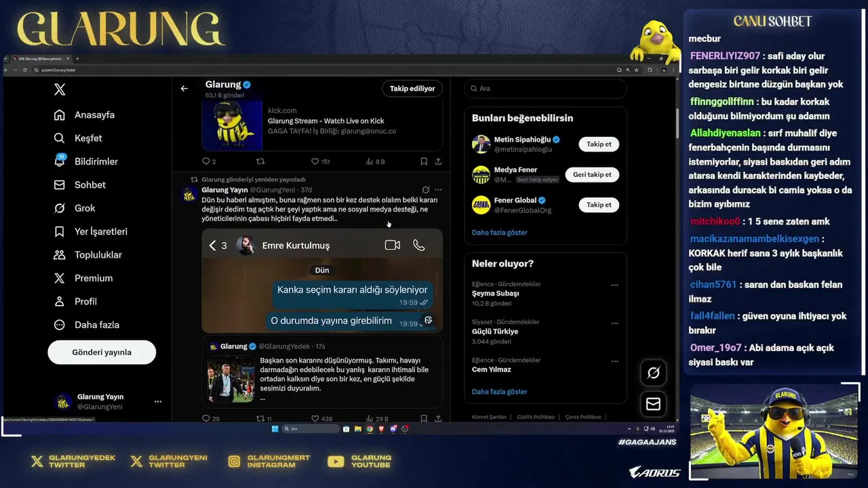Reply to post with 29 comments
Viewport: 868px width, 488px height.
(211, 419)
